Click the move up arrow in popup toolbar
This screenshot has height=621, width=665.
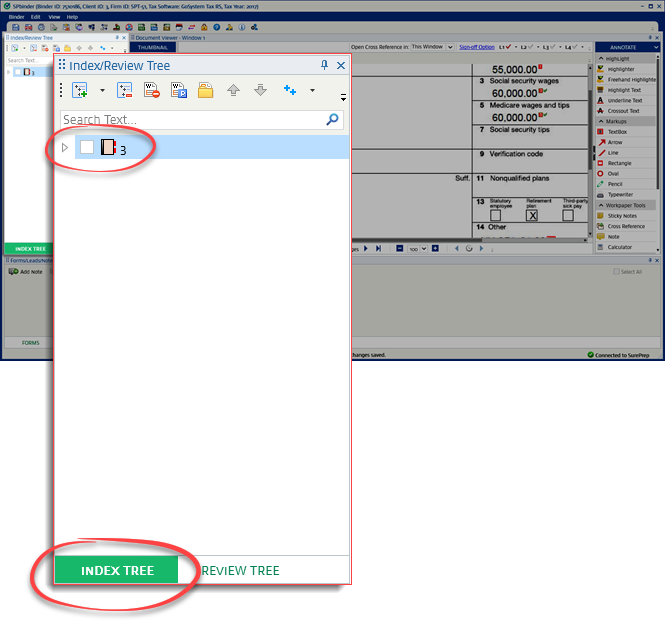pyautogui.click(x=233, y=90)
